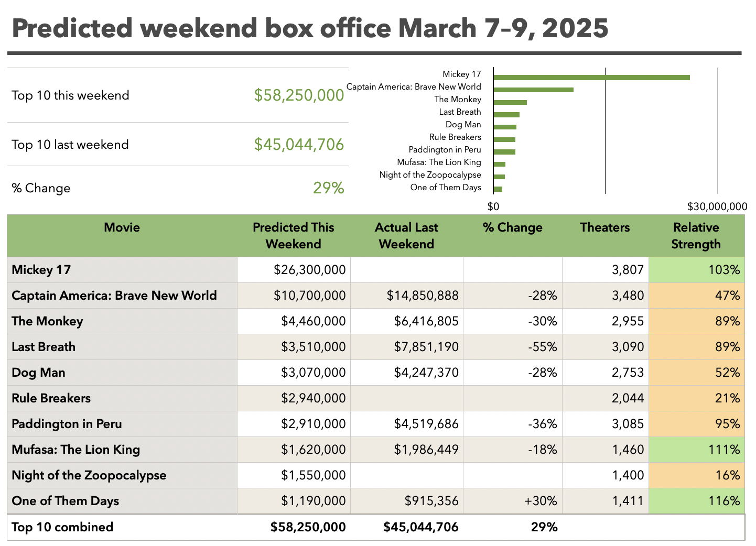Viewport: 756px width, 546px height.
Task: Click the Captain America chart bar
Action: (x=533, y=90)
